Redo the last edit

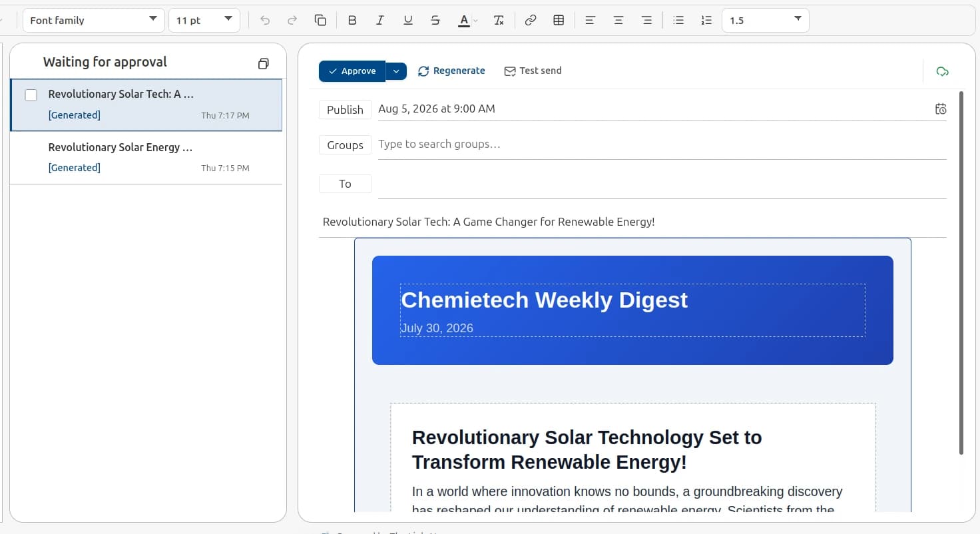(292, 21)
